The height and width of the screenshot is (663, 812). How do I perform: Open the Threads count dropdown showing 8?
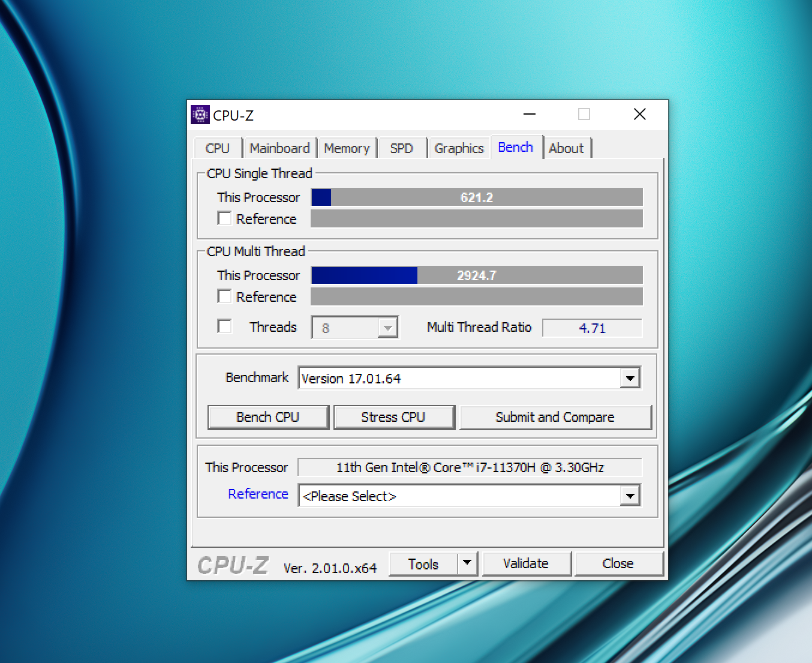tap(355, 328)
